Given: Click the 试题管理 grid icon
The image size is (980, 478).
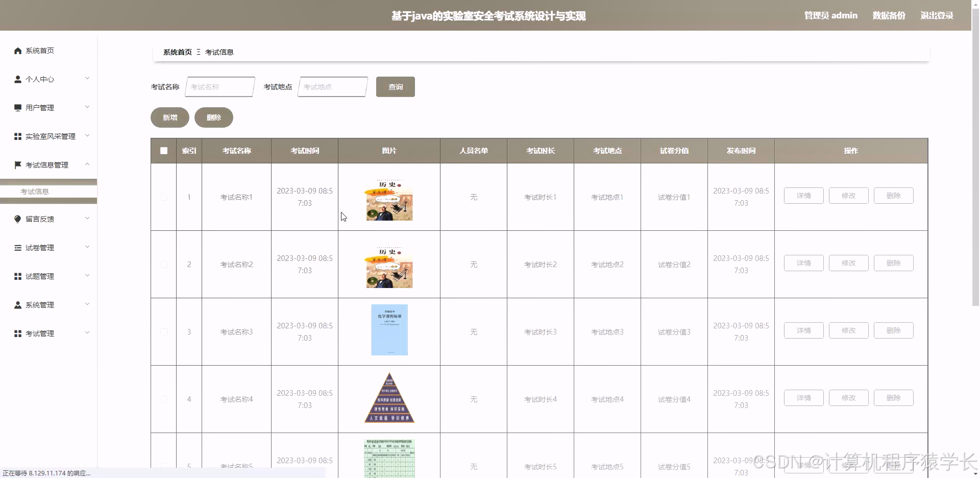Looking at the screenshot, I should click(x=17, y=276).
